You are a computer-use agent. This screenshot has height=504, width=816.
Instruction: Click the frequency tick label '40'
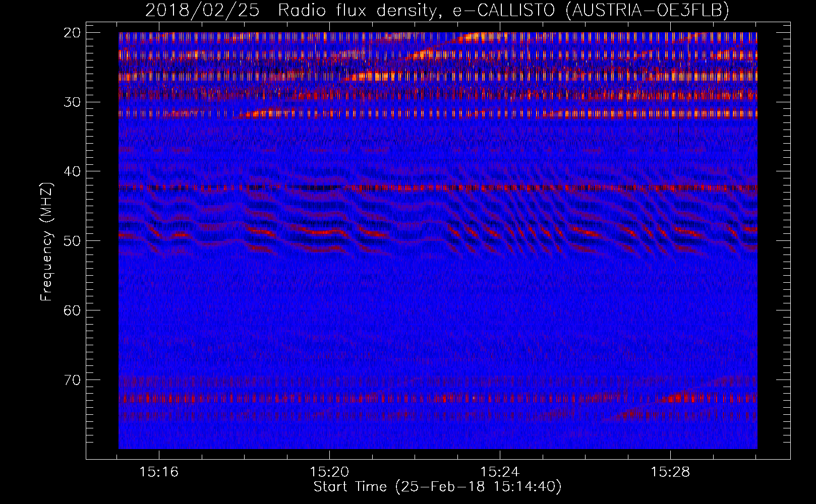pos(72,171)
